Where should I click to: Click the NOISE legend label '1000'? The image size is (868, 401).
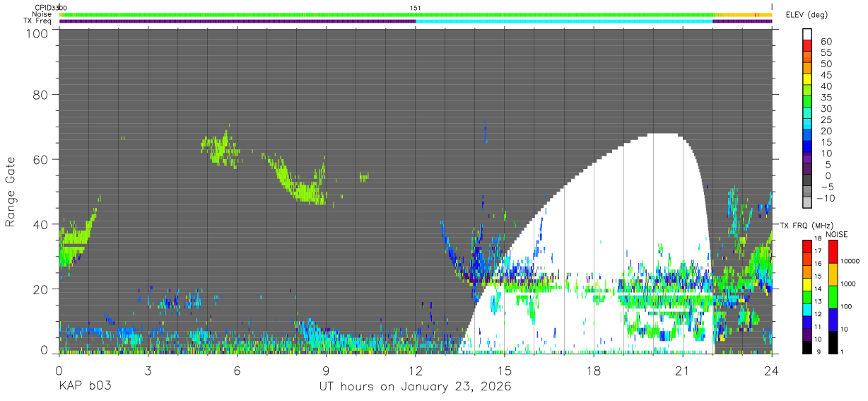coord(847,283)
